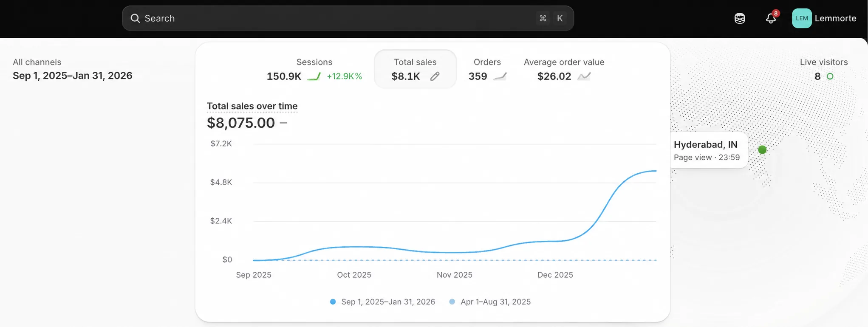The height and width of the screenshot is (327, 868).
Task: Open the Sidekick assistant icon
Action: (x=740, y=18)
